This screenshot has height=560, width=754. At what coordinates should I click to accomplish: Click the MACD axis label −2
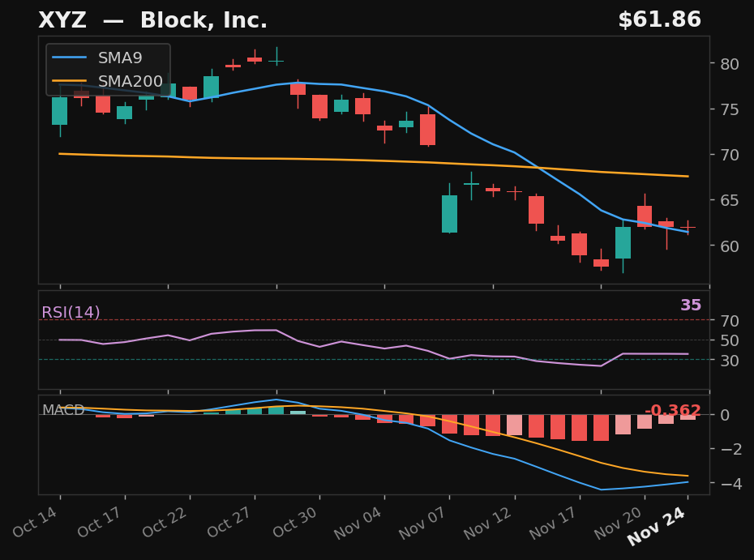coord(731,450)
